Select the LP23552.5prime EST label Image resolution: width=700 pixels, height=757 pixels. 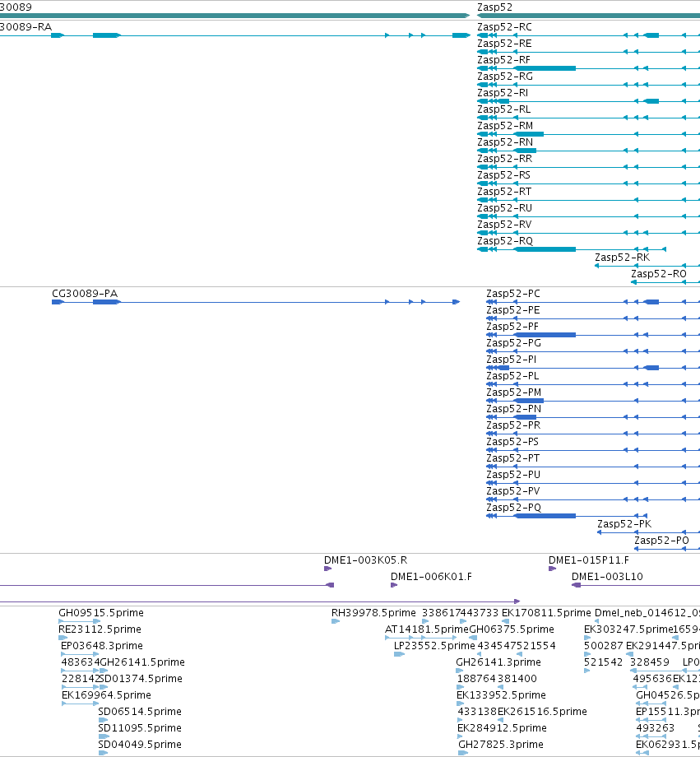[434, 645]
